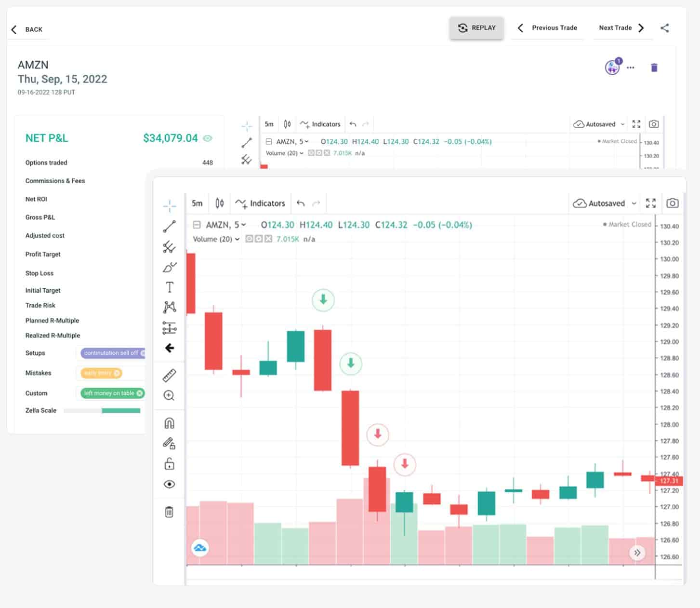This screenshot has width=700, height=608.
Task: Select the second green down-arrow trade marker
Action: (351, 364)
